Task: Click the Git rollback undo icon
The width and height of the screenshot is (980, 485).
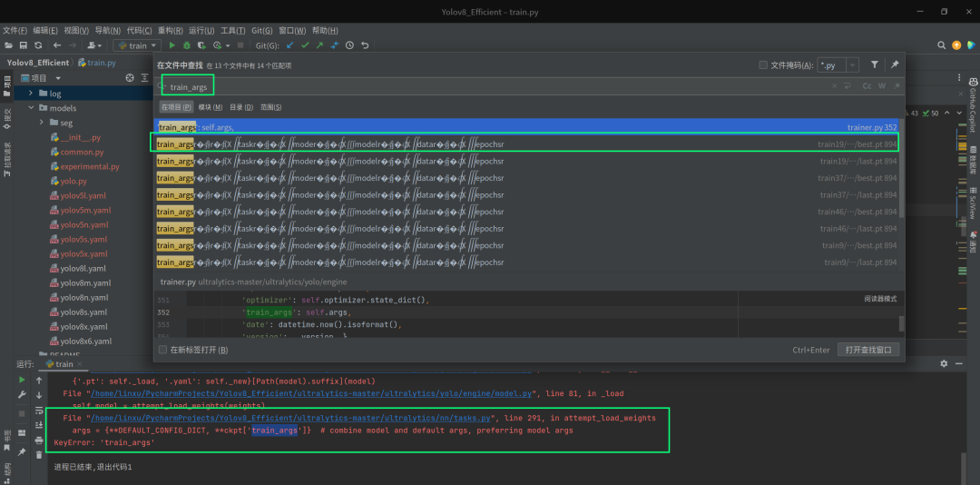Action: tap(365, 45)
